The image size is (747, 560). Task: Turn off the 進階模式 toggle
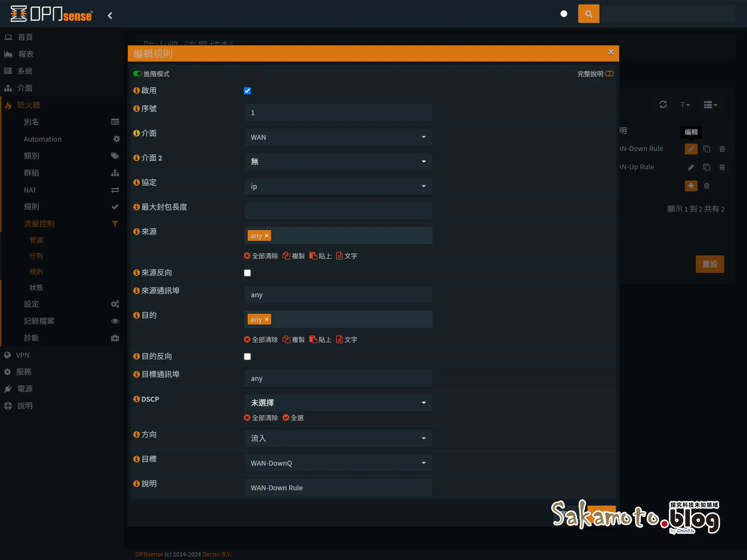pyautogui.click(x=138, y=73)
